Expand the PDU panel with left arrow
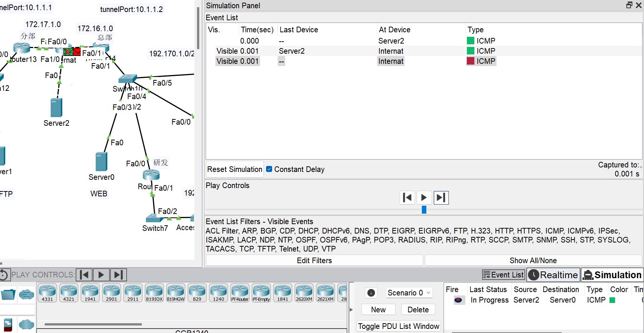644x333 pixels. [351, 310]
